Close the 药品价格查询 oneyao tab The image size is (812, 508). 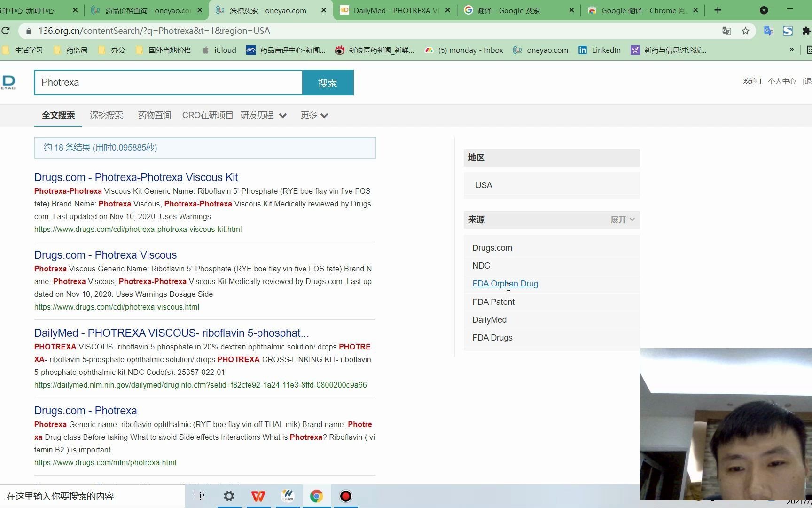point(200,10)
